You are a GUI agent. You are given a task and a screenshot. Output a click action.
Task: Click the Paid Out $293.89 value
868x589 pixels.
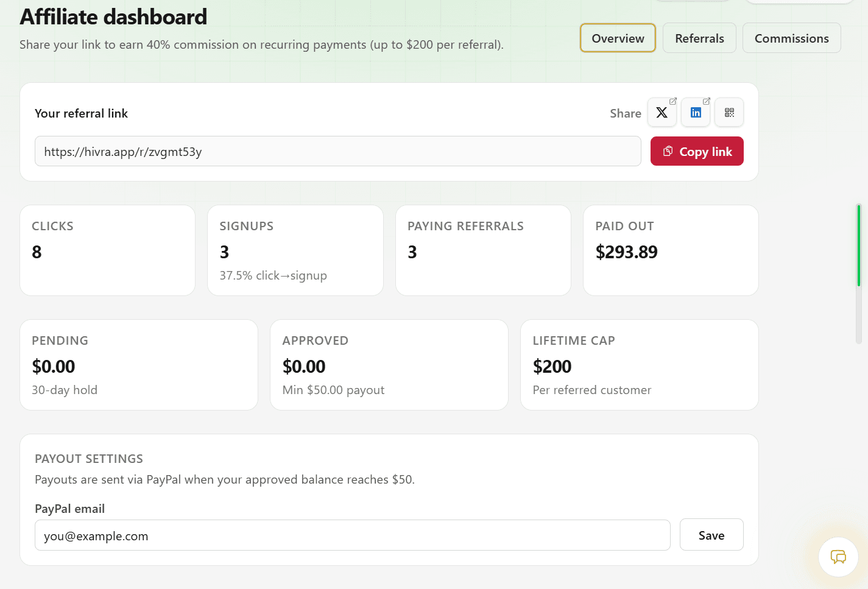(626, 252)
